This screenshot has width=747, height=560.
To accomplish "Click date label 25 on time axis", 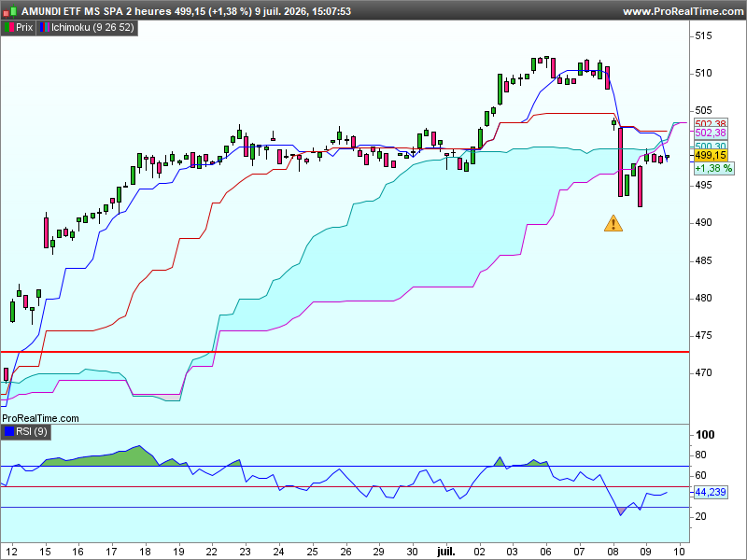I will click(312, 552).
